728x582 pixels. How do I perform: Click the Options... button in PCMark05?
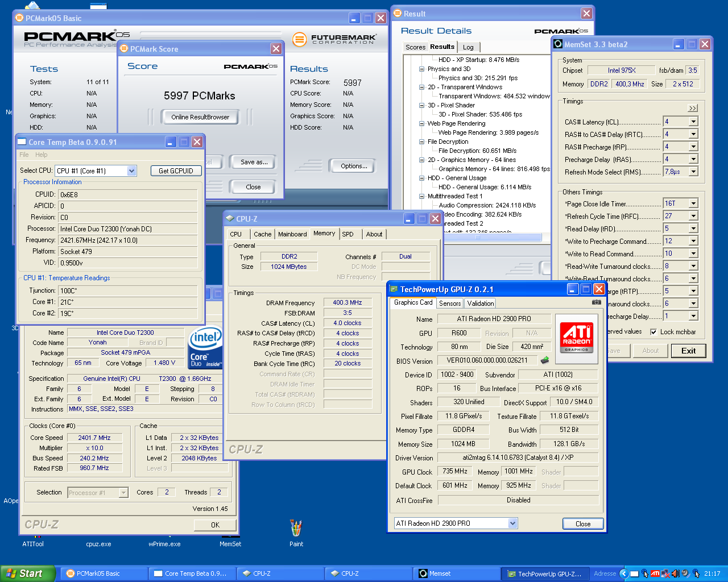point(354,166)
